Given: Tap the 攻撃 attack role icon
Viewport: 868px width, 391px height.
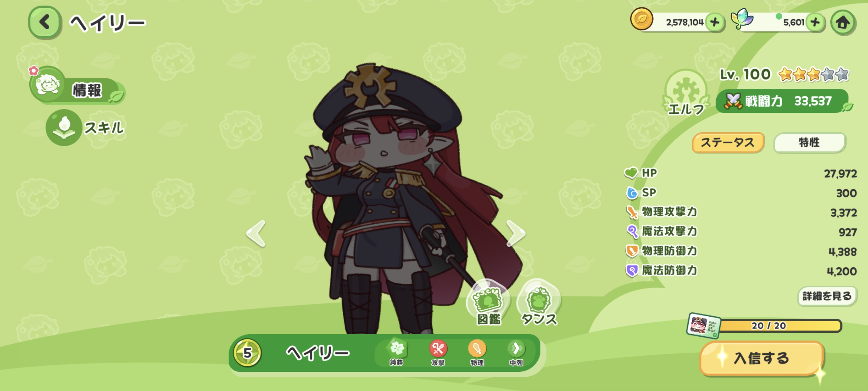Looking at the screenshot, I should [x=438, y=353].
